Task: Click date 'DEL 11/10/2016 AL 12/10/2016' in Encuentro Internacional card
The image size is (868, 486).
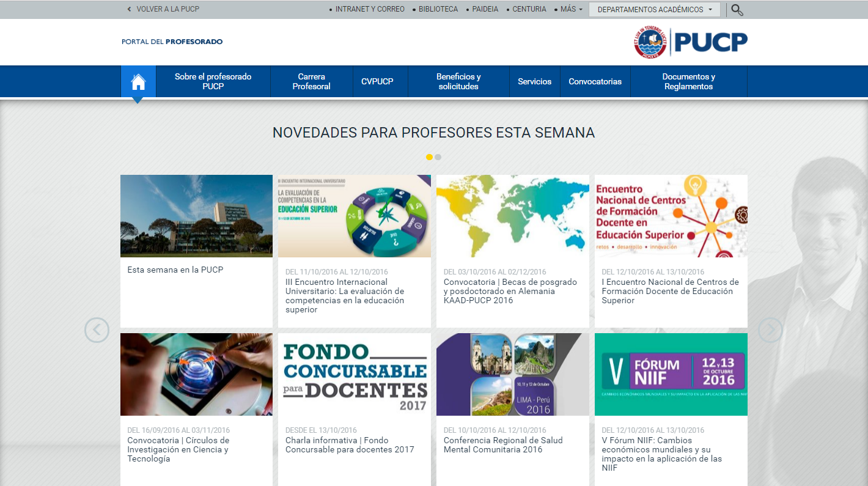Action: coord(337,272)
